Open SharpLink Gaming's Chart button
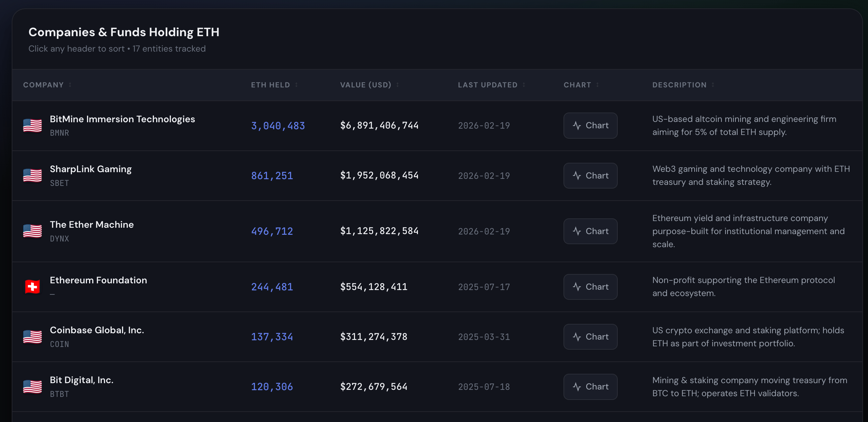The image size is (868, 422). (590, 176)
